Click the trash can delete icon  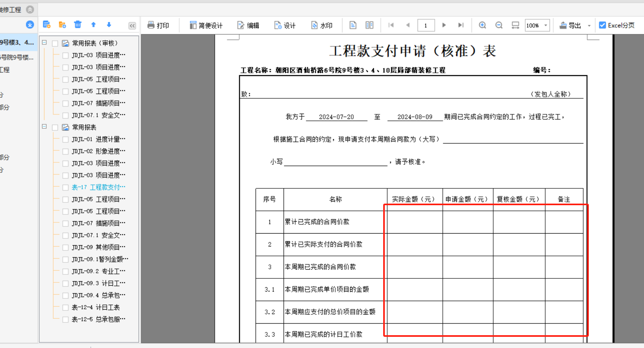[x=78, y=25]
